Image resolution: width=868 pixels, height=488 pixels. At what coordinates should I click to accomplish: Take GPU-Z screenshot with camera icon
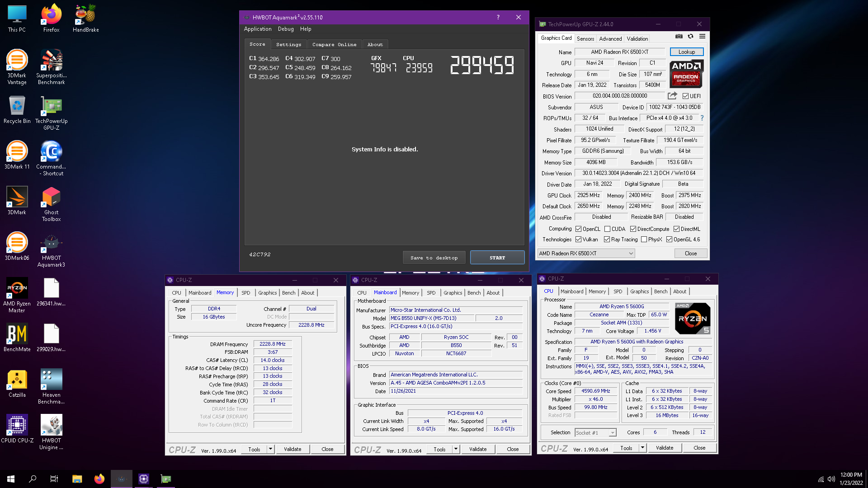(679, 37)
